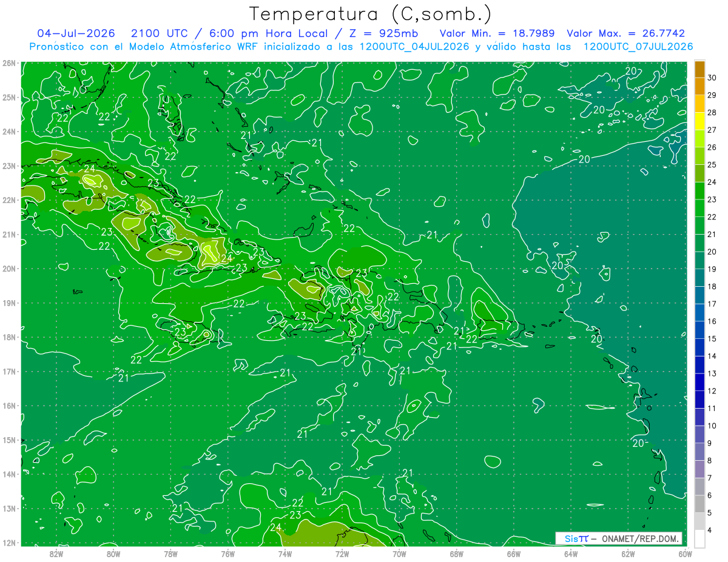
Task: Click the '68W' longitude axis label
Action: pos(456,553)
